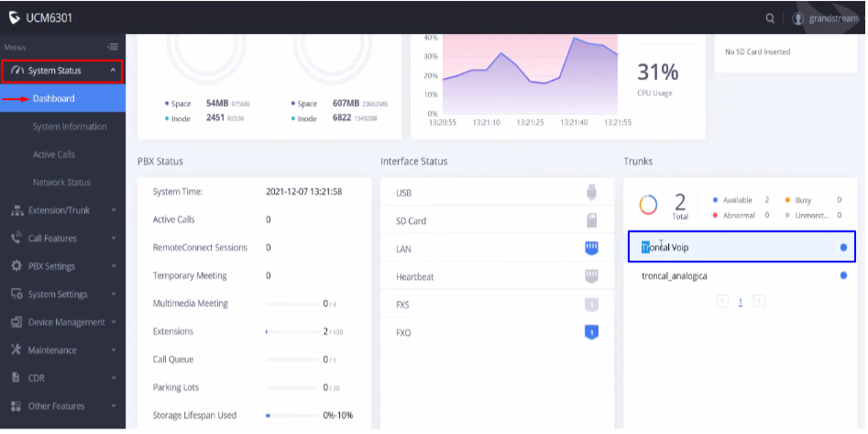
Task: Expand the Other Features menu chevron
Action: pos(114,406)
